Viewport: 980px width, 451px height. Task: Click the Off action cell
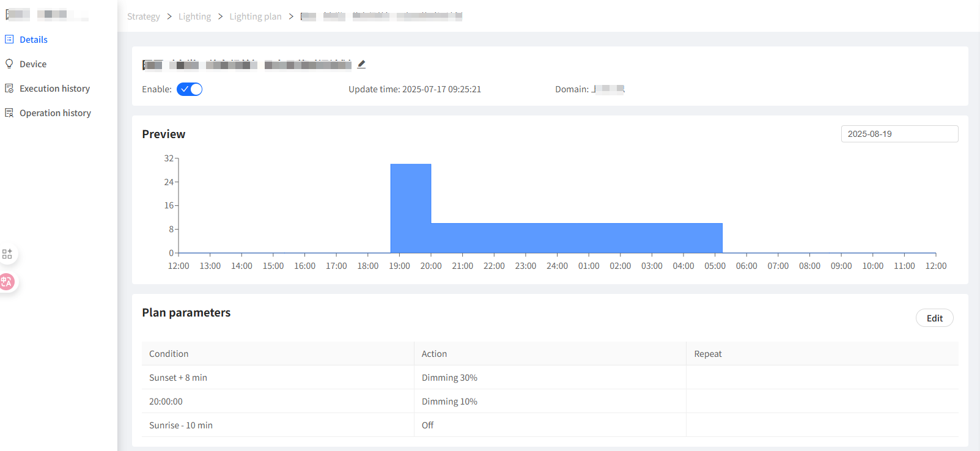tap(550, 425)
